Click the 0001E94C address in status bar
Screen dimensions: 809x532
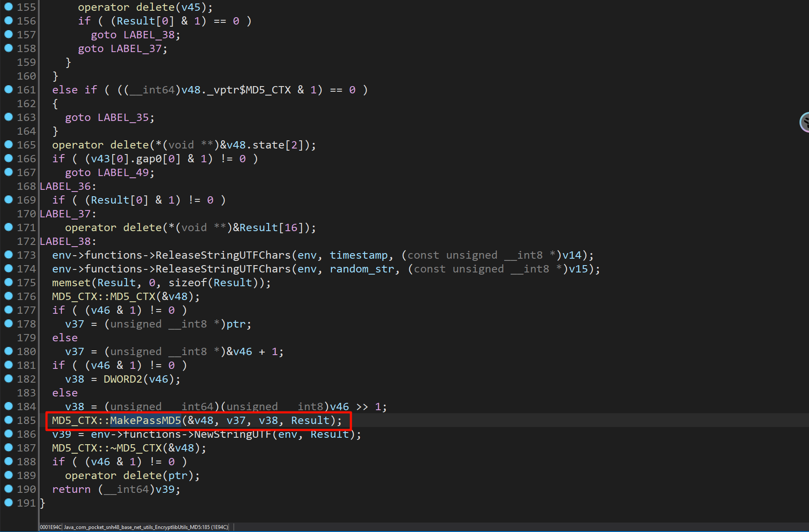click(50, 527)
